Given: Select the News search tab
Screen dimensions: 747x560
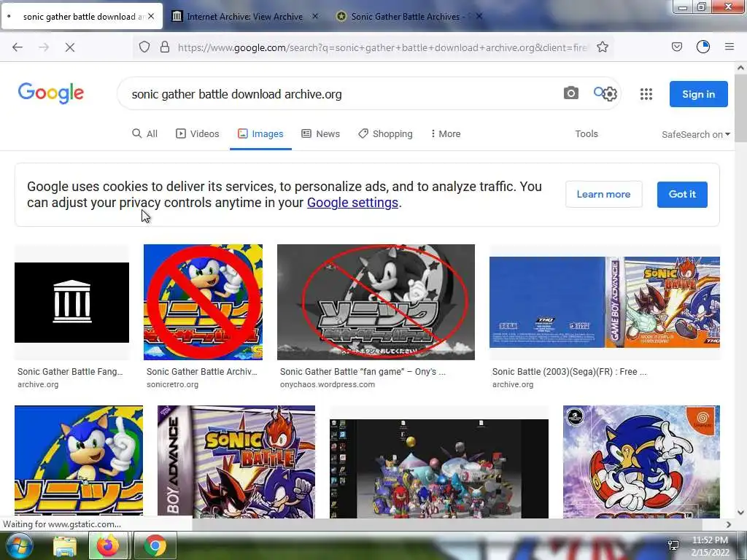Looking at the screenshot, I should (321, 134).
